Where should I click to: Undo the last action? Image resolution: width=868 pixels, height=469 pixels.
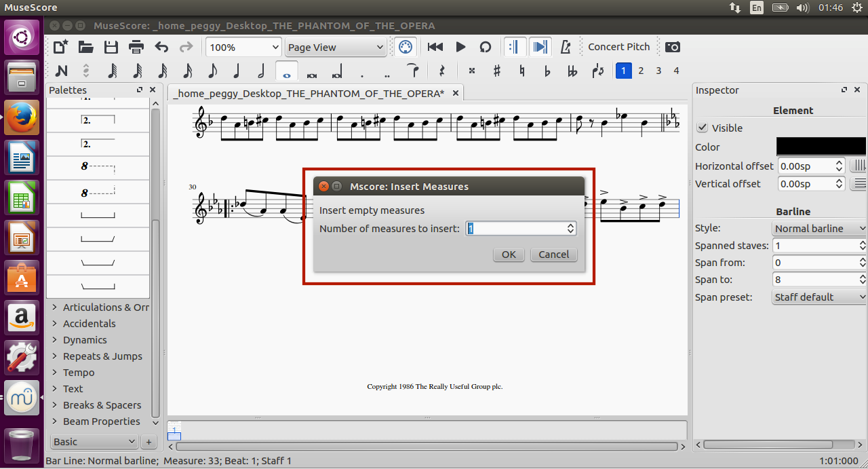point(161,47)
